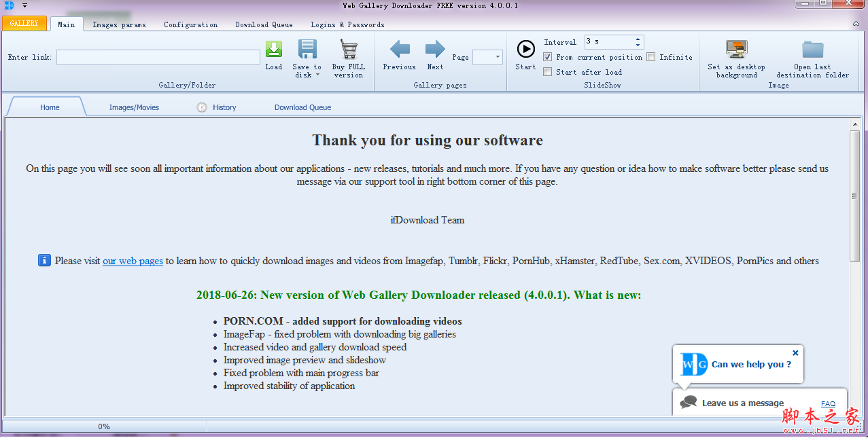Screen dimensions: 868x438
Task: Uncheck From current position option
Action: click(x=548, y=57)
